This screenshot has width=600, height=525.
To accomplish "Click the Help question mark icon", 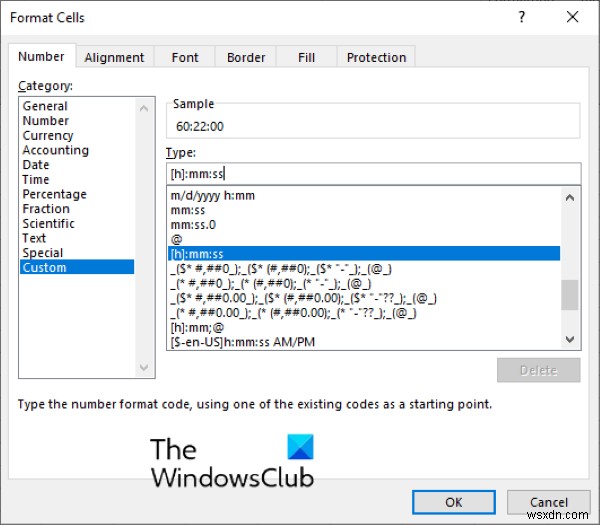I will tap(522, 17).
